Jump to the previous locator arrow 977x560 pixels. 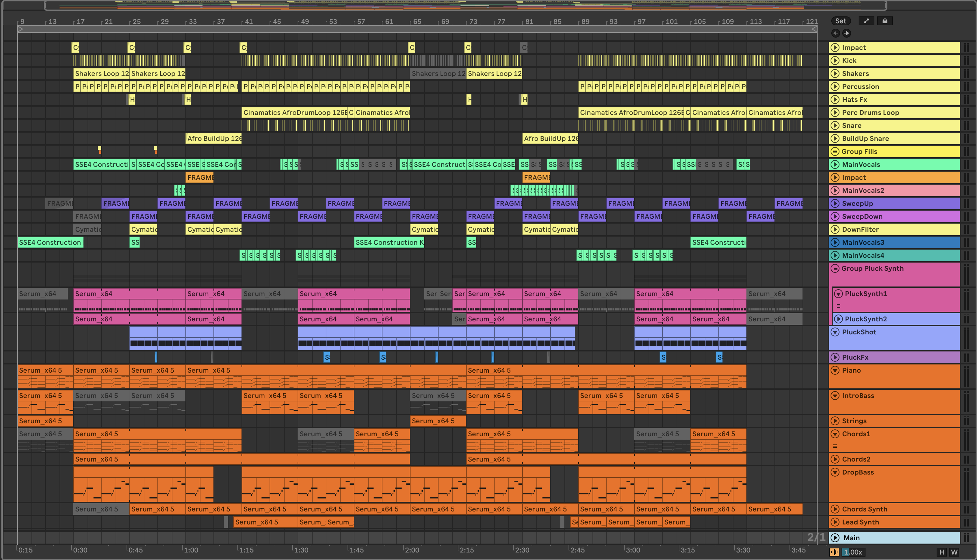pos(835,33)
